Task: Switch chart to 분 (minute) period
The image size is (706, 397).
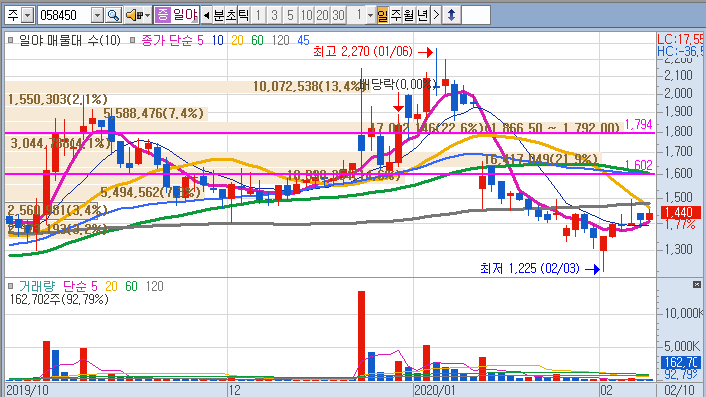Action: tap(218, 15)
